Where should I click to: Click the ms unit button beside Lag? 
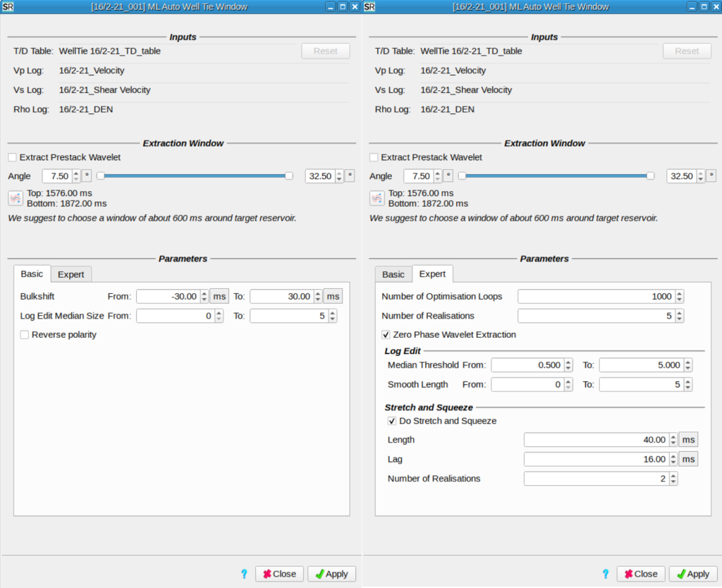tap(688, 459)
